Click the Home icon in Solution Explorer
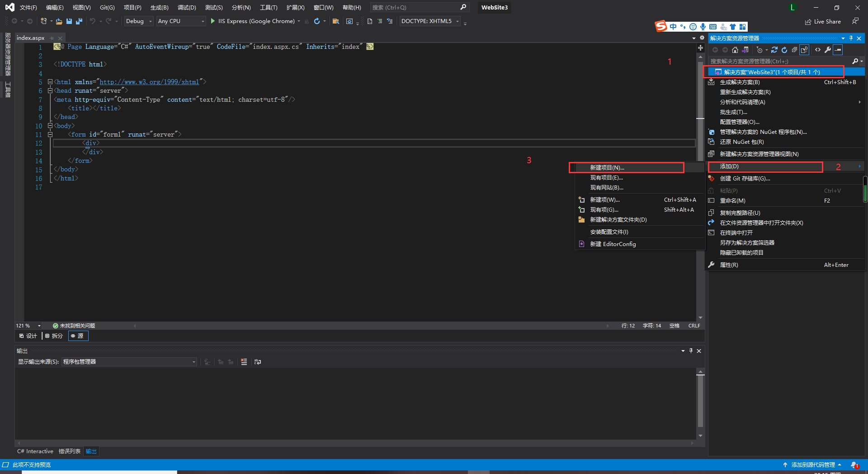This screenshot has height=474, width=868. click(x=735, y=50)
